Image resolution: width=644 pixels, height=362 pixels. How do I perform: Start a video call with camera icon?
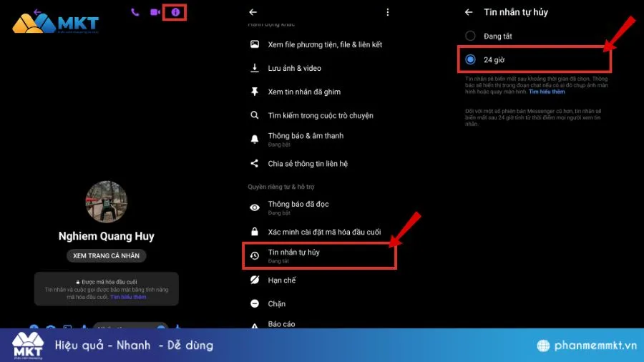[155, 12]
